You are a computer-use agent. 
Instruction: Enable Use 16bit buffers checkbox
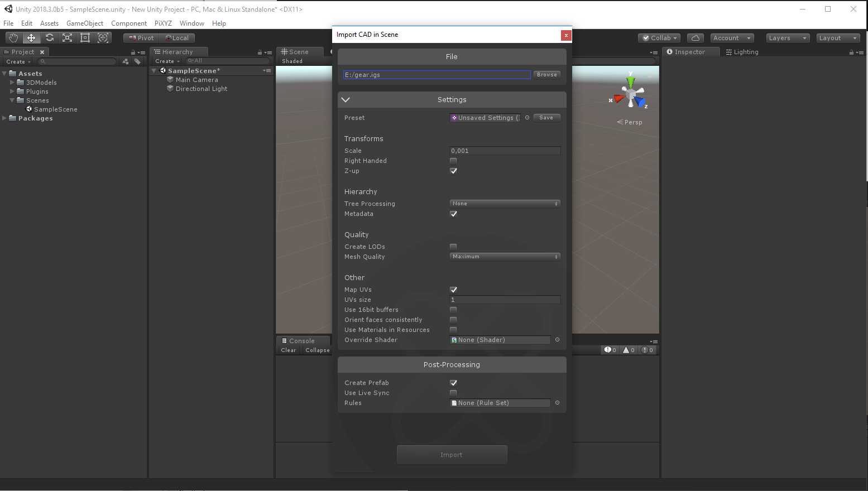pos(453,310)
